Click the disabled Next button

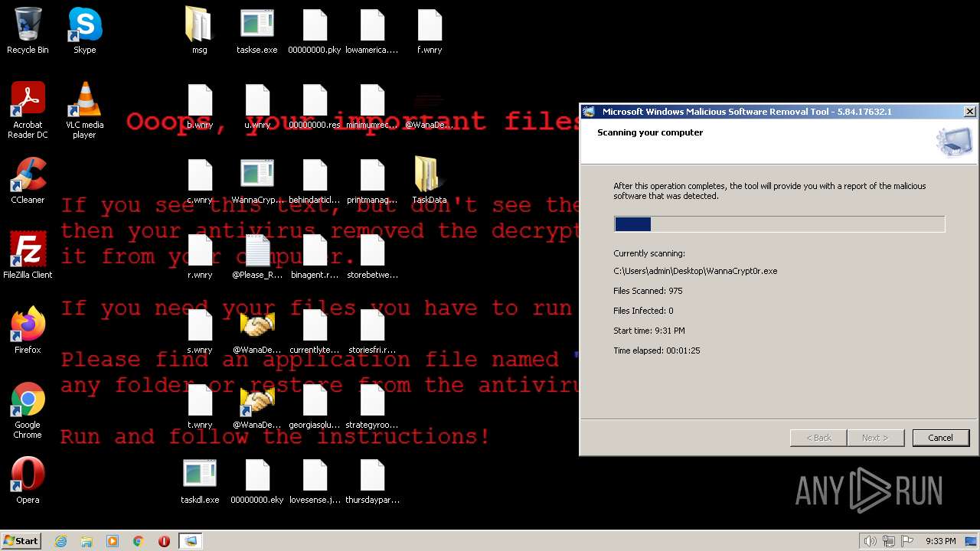pos(875,438)
